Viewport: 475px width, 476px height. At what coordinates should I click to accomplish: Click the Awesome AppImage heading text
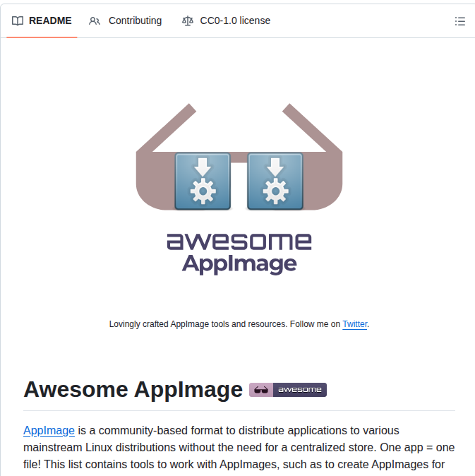133,389
